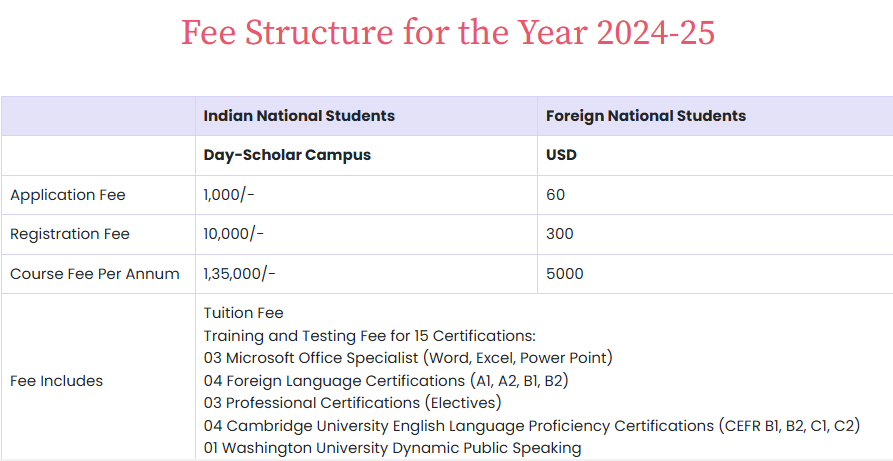The height and width of the screenshot is (461, 893).
Task: Click the 300 USD registration fee value
Action: tap(560, 234)
